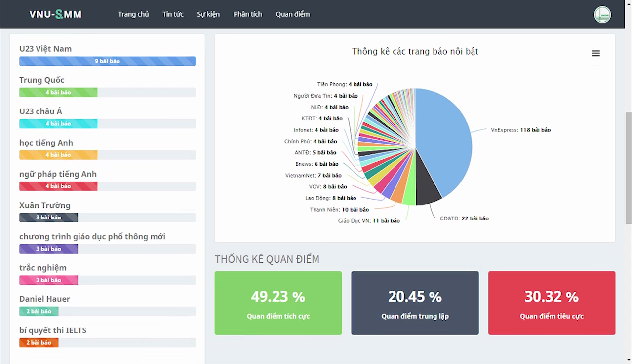The image size is (632, 364).
Task: Select the Quan điểm nav item
Action: click(293, 14)
